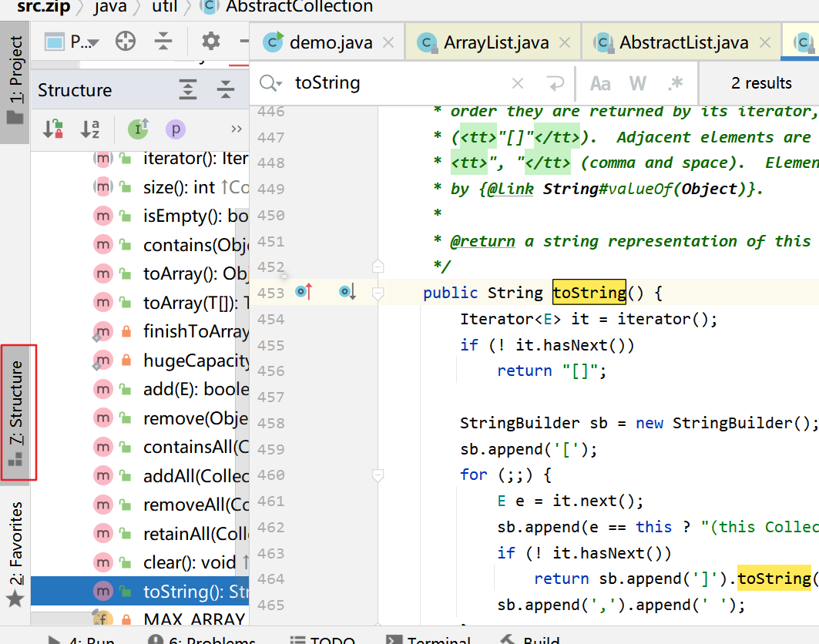Fold toString method at line 453
The image size is (819, 644).
tap(378, 293)
